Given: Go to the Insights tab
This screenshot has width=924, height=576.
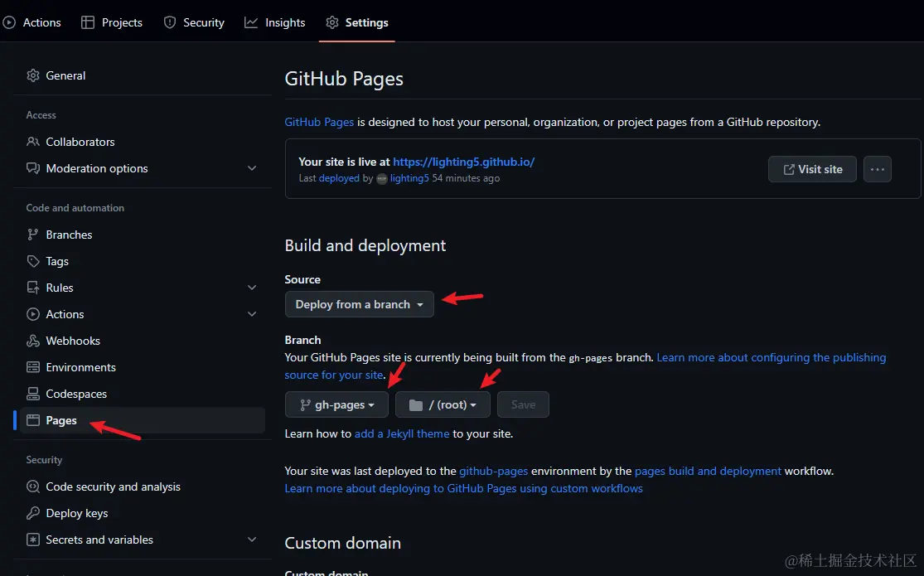Looking at the screenshot, I should pyautogui.click(x=274, y=22).
